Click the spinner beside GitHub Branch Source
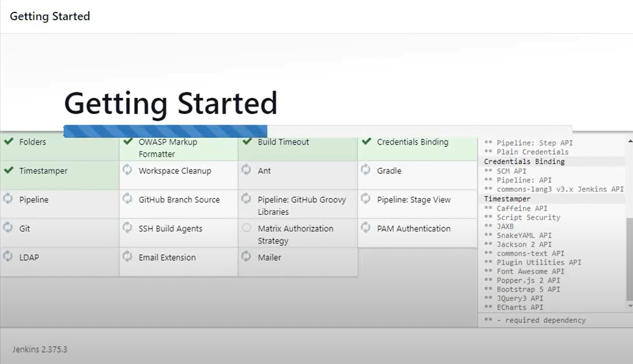Screen dimensions: 633x364 pyautogui.click(x=127, y=199)
